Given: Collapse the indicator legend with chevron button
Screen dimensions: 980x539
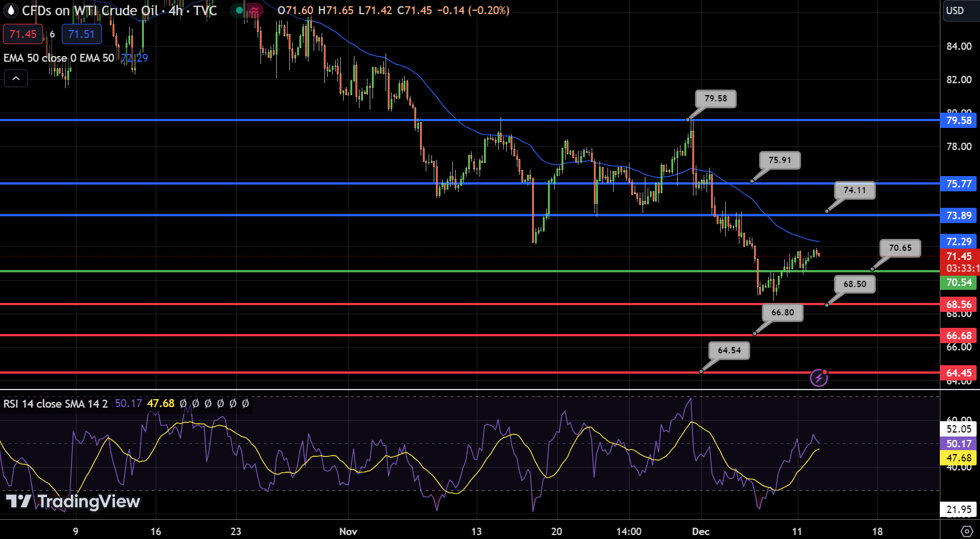Looking at the screenshot, I should [x=16, y=79].
